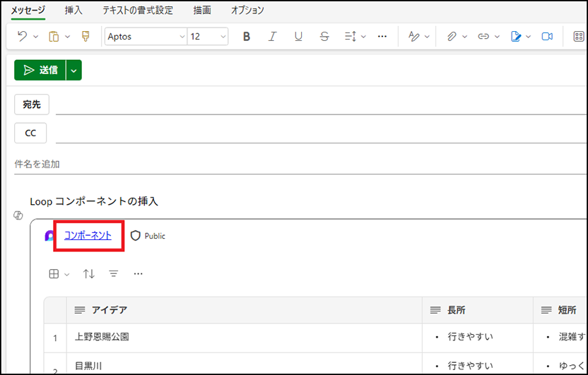Image resolution: width=588 pixels, height=375 pixels.
Task: Click the Loop component sort arrows icon
Action: [89, 274]
